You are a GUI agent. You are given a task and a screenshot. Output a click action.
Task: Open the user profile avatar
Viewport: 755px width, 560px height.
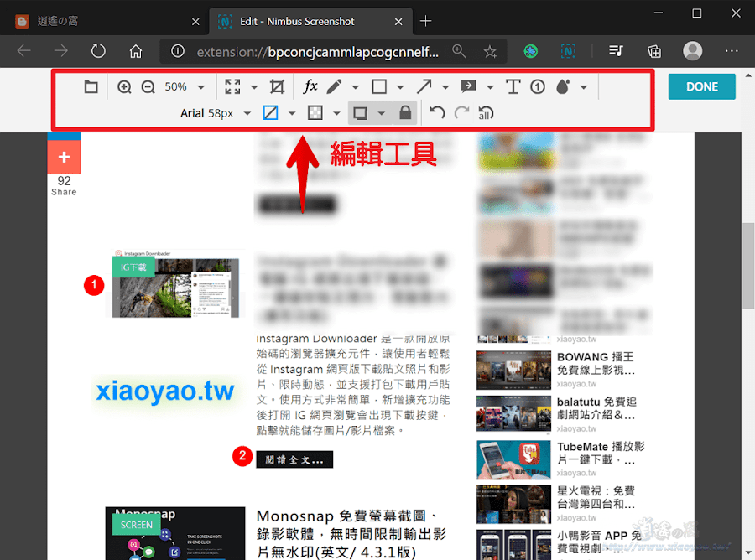point(692,51)
